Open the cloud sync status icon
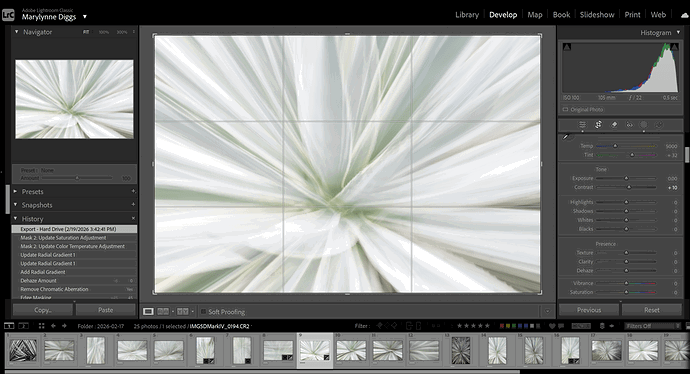690x374 pixels. click(685, 15)
